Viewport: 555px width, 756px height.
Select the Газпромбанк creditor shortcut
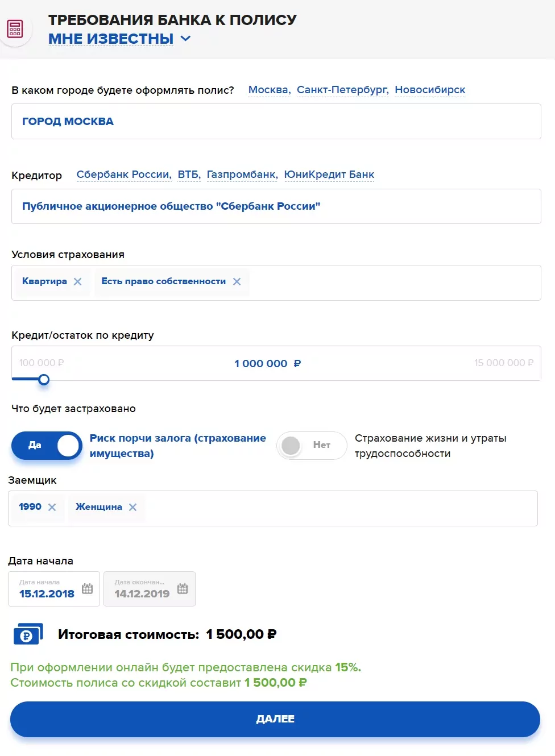(x=242, y=175)
